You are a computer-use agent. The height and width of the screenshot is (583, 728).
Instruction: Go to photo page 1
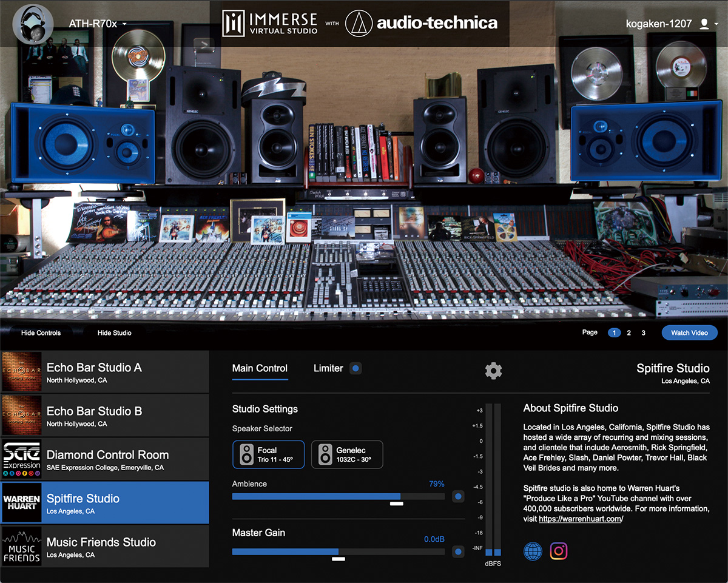pos(614,333)
